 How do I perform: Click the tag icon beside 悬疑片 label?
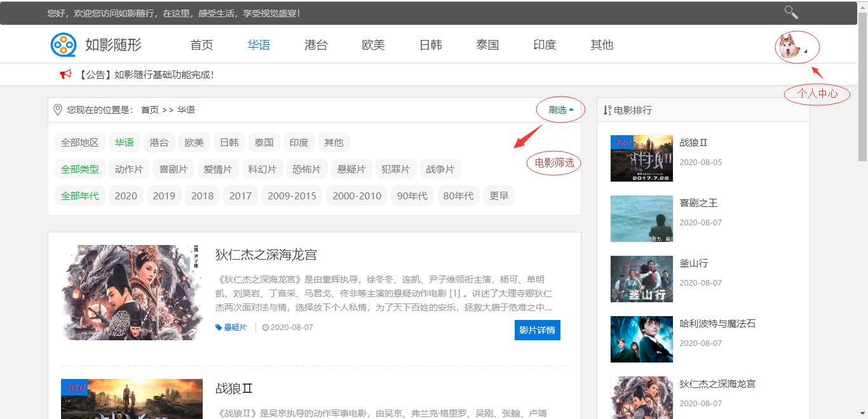219,328
